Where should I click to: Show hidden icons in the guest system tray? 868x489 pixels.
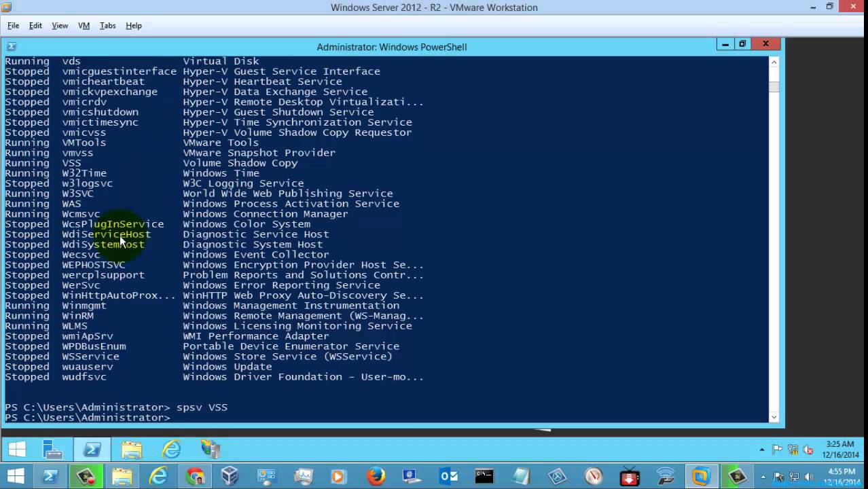(762, 450)
